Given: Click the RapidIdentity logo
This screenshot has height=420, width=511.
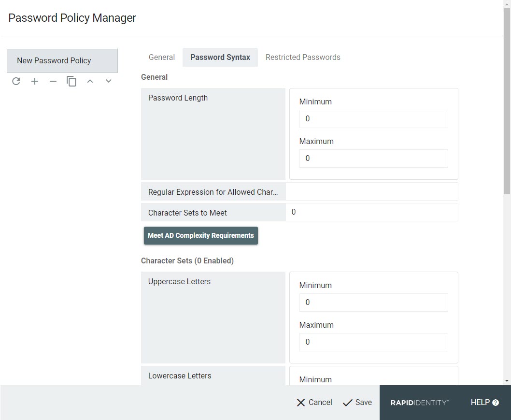Looking at the screenshot, I should 420,403.
